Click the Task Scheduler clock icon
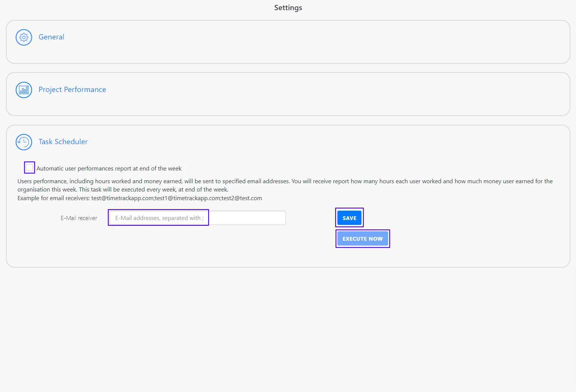 pos(24,142)
